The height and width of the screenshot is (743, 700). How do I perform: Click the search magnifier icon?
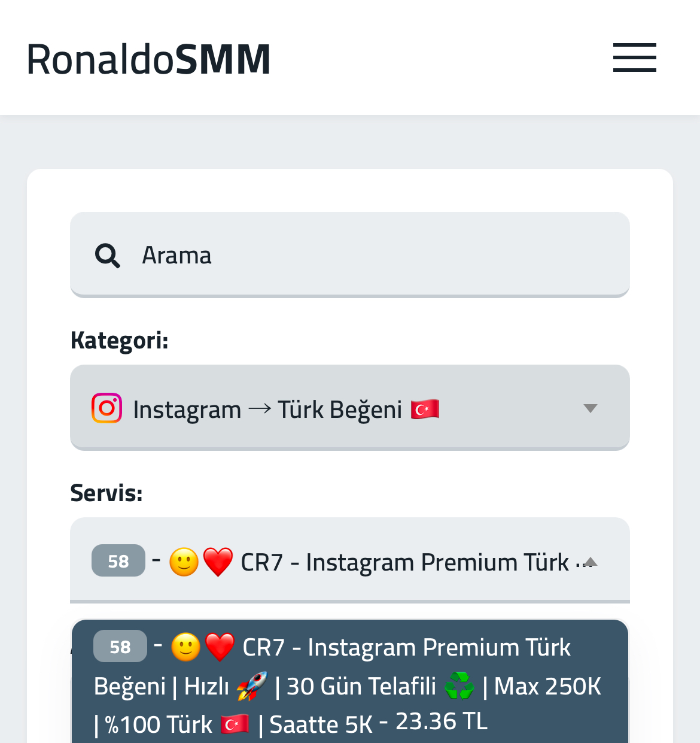tap(108, 256)
